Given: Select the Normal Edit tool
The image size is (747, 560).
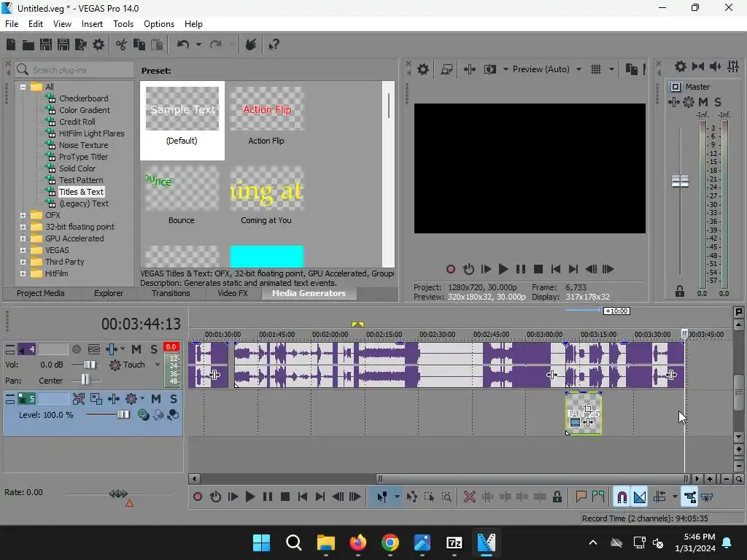Looking at the screenshot, I should pyautogui.click(x=382, y=497).
